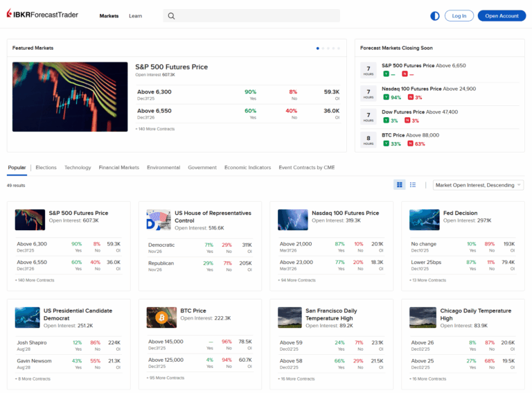Click the IBKR ForecastTrader logo
Image resolution: width=532 pixels, height=393 pixels.
pos(42,15)
